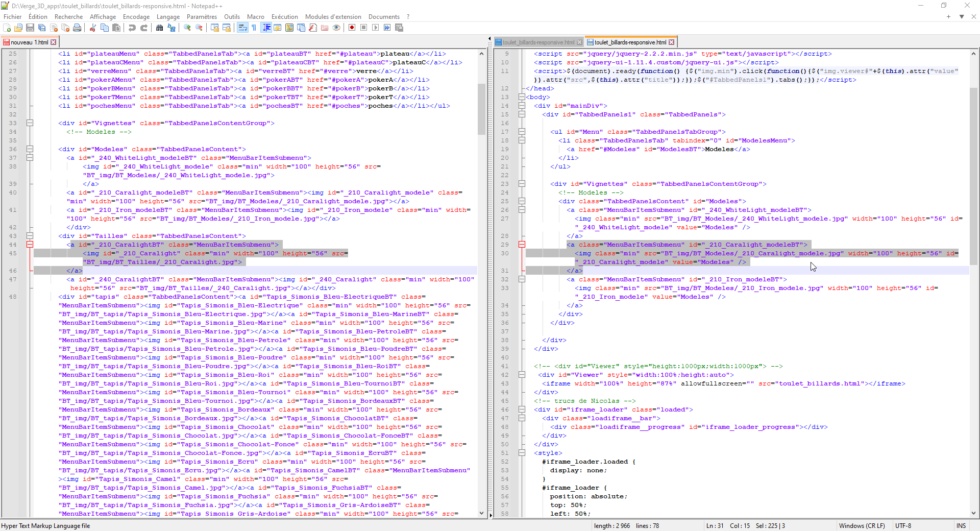980x531 pixels.
Task: Click the Open file folder icon
Action: 18,28
